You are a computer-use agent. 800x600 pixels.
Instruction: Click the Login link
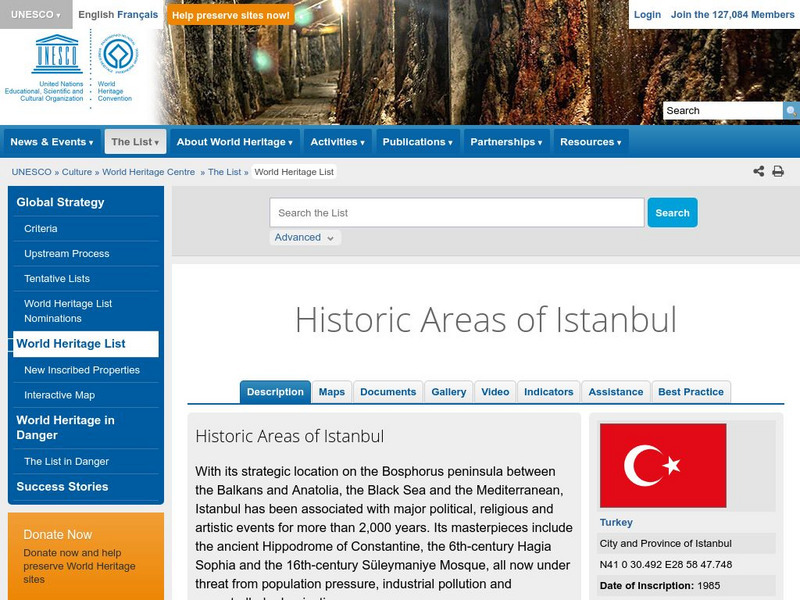(647, 15)
